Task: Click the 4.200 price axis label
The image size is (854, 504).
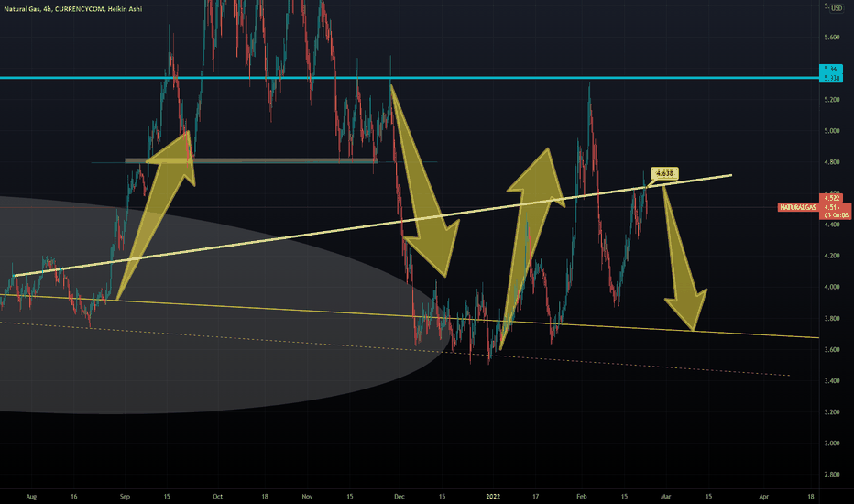Action: click(x=832, y=256)
